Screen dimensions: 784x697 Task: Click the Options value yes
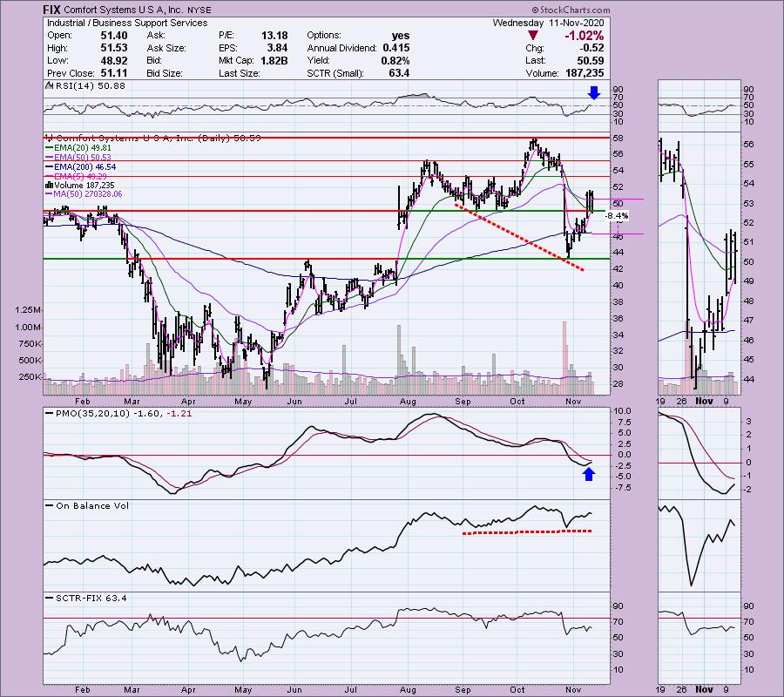[401, 36]
